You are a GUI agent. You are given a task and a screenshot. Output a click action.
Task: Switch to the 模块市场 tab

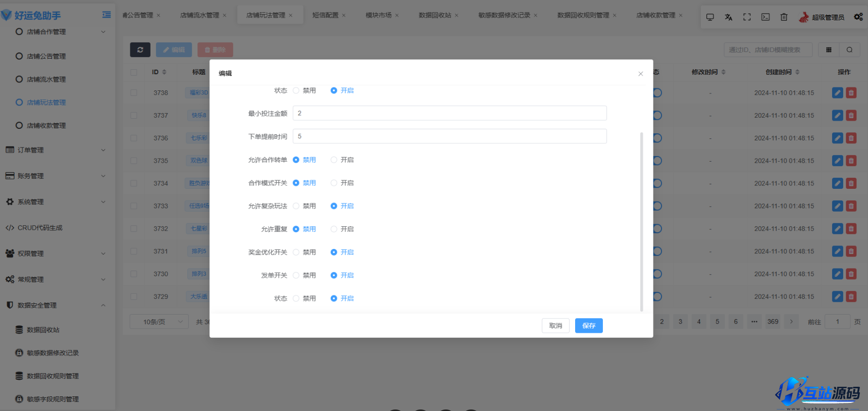379,15
